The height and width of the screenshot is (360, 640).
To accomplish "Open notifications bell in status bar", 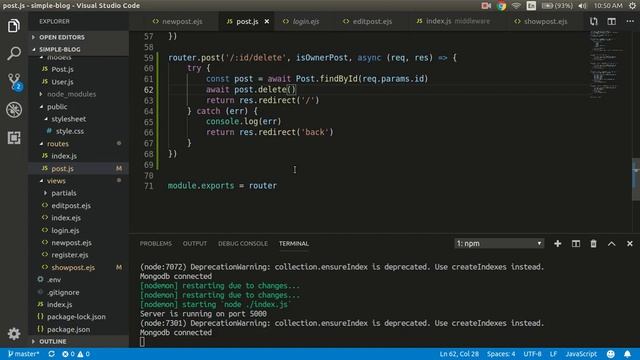I will pyautogui.click(x=627, y=354).
